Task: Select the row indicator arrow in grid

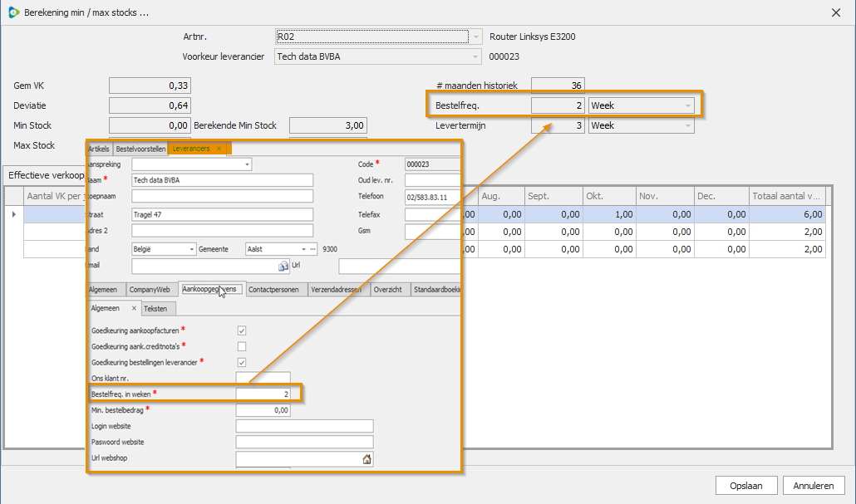Action: 12,214
